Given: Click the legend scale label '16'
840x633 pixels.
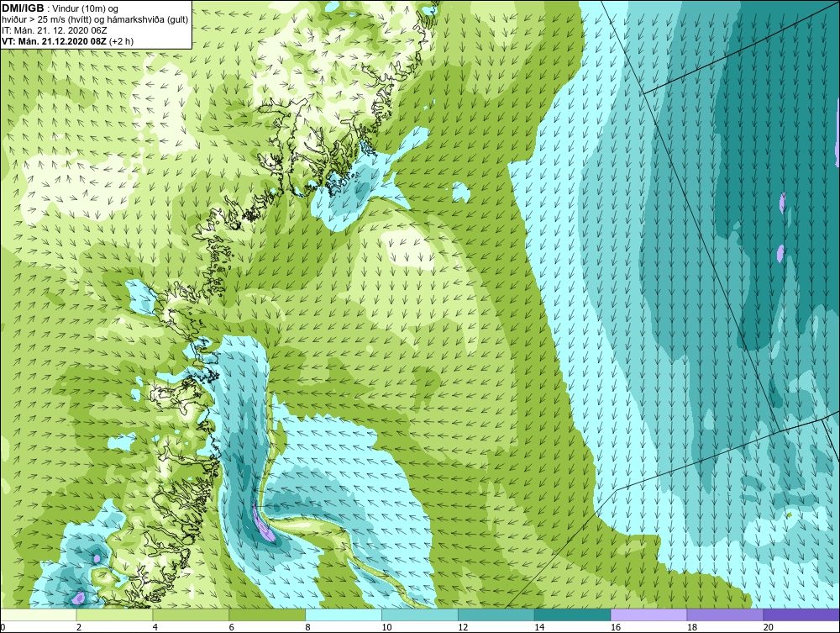Looking at the screenshot, I should coord(616,627).
